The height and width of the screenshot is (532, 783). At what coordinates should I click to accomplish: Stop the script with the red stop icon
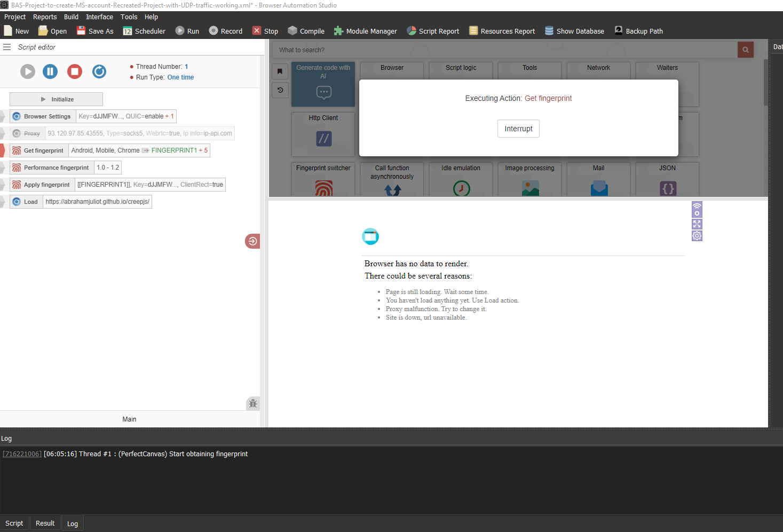75,72
